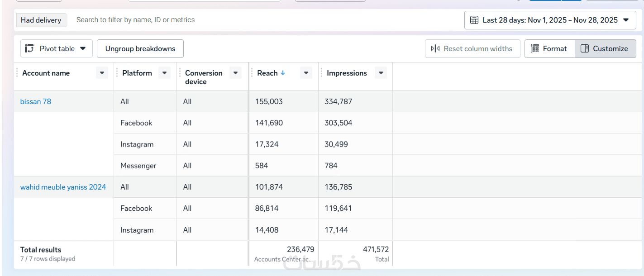644x276 pixels.
Task: Open the Account name column dropdown arrow
Action: (x=102, y=73)
